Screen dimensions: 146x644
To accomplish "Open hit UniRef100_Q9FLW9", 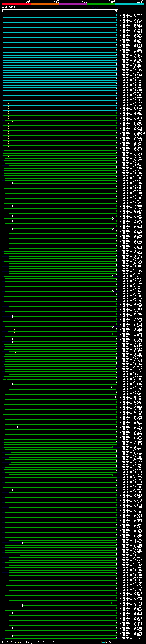I will pyautogui.click(x=131, y=35).
